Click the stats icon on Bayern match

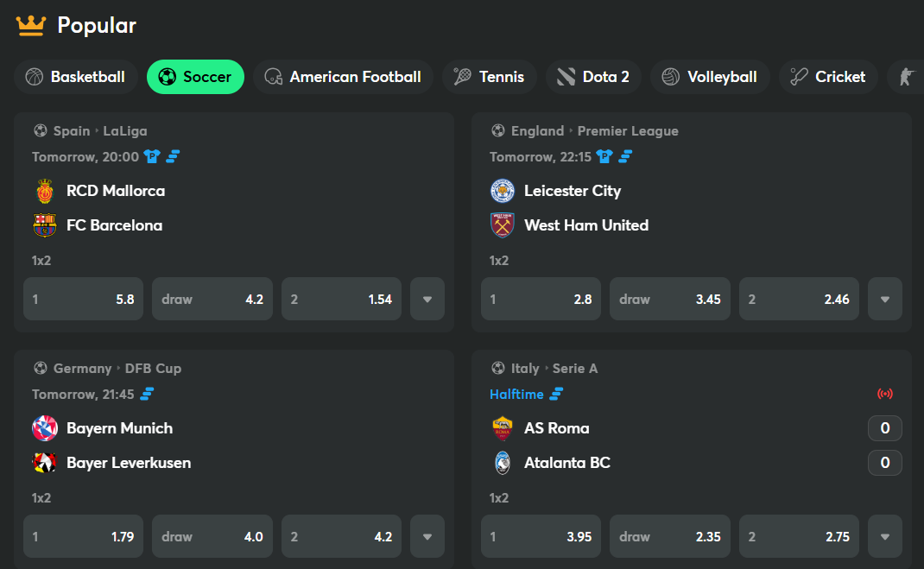point(148,394)
